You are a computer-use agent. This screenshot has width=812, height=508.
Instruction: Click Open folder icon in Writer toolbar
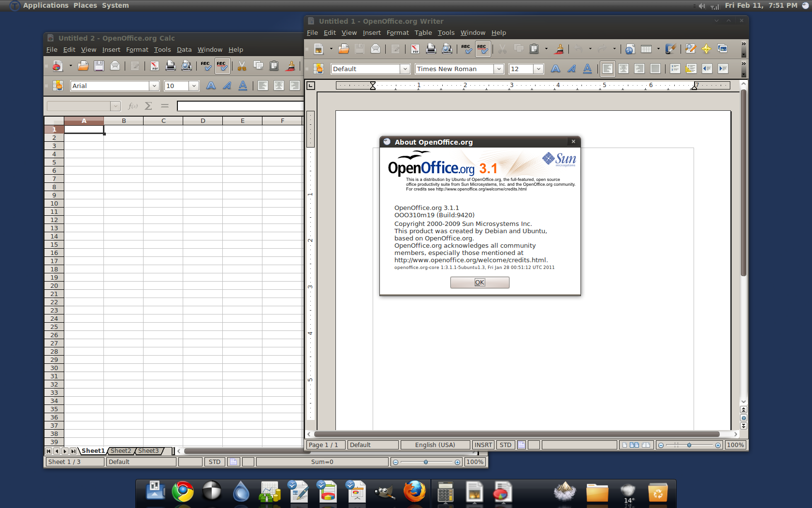[x=344, y=49]
